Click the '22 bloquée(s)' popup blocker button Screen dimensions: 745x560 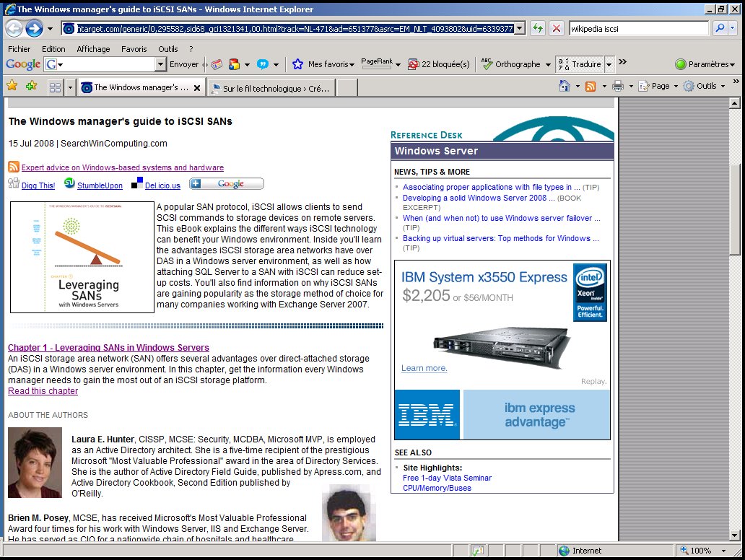tap(439, 64)
